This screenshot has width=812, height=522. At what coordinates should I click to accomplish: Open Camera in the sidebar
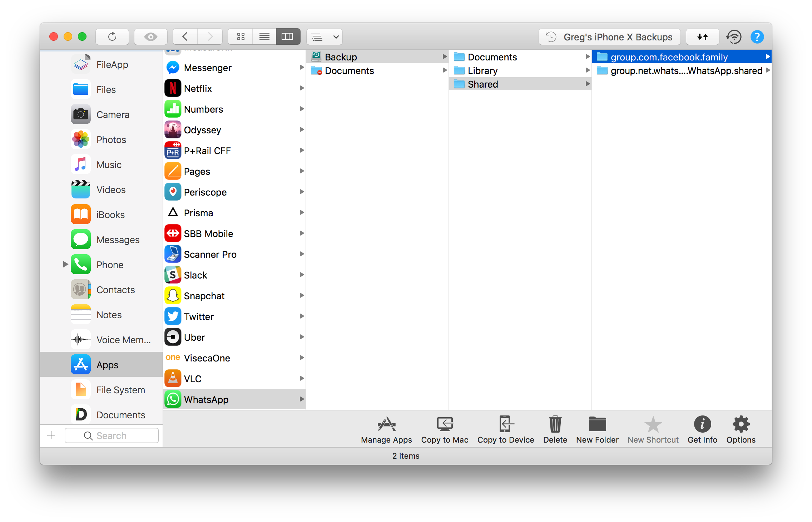[101, 115]
